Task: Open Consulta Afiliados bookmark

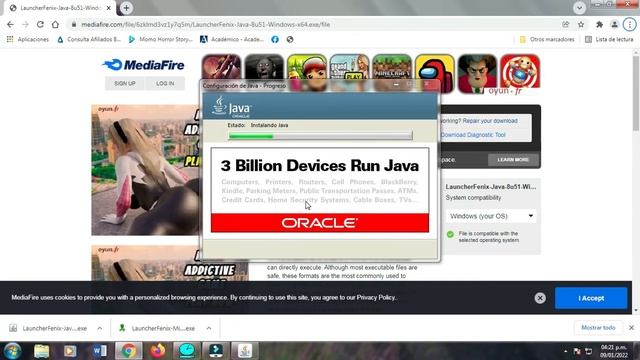Action: [89, 40]
